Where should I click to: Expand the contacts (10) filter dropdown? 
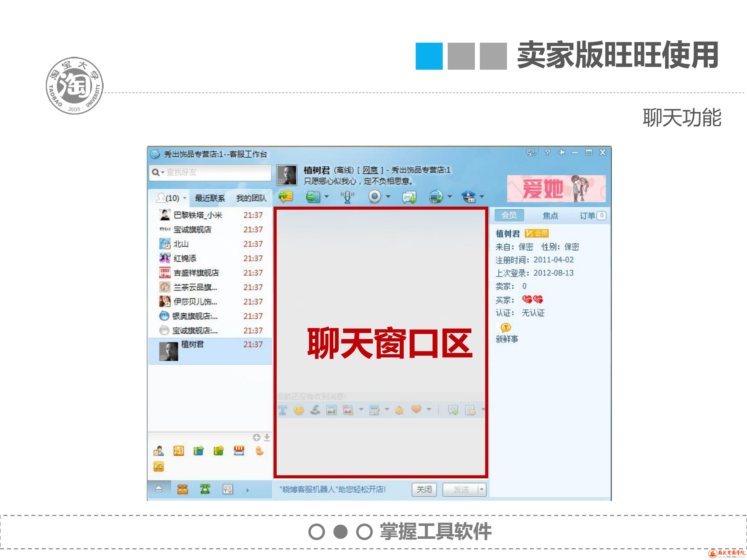coord(185,198)
